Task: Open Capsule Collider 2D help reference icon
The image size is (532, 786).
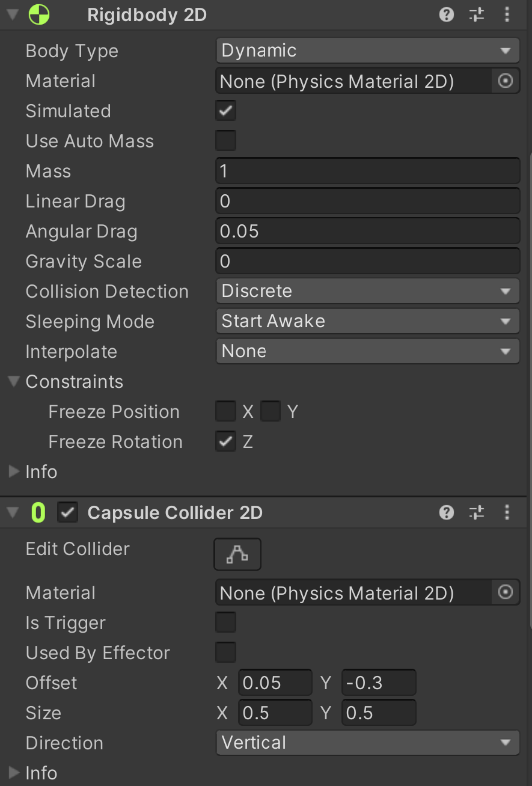Action: [x=447, y=512]
